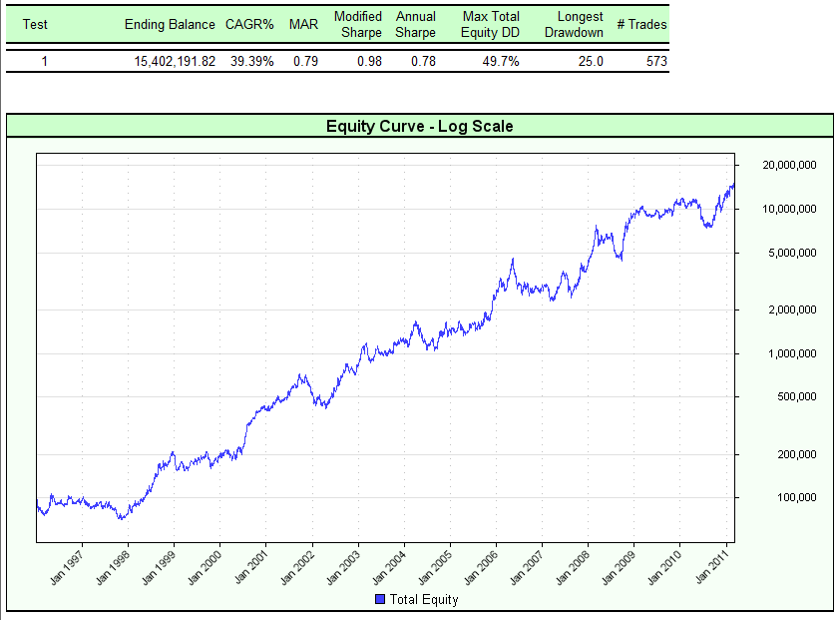This screenshot has width=840, height=620.
Task: Click the Equity Curve - Log Scale title
Action: (419, 126)
